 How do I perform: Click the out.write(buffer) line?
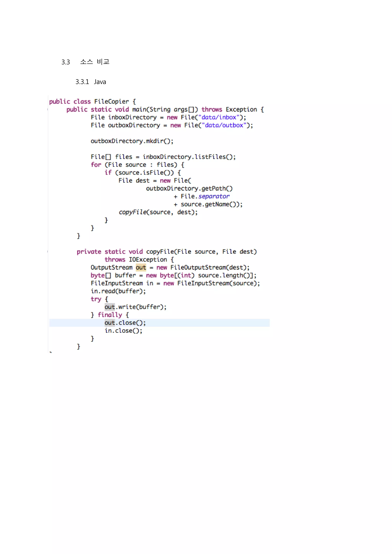(x=135, y=307)
